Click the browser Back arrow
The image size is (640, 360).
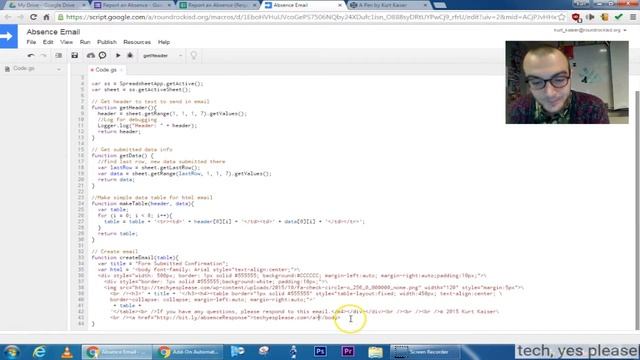point(8,17)
